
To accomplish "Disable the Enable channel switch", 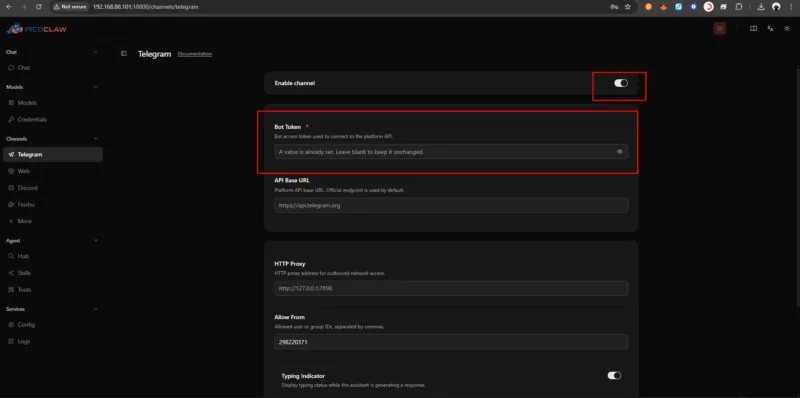I will pos(621,83).
